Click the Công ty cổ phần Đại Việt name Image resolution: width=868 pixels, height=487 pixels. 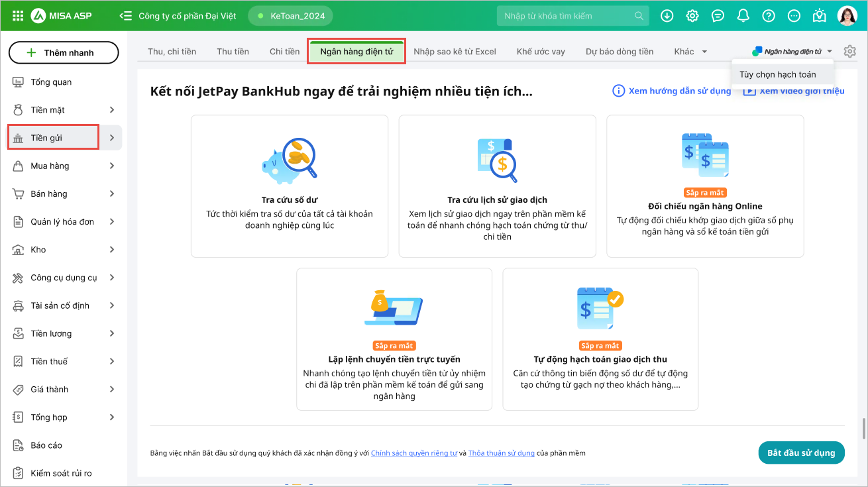pos(188,15)
